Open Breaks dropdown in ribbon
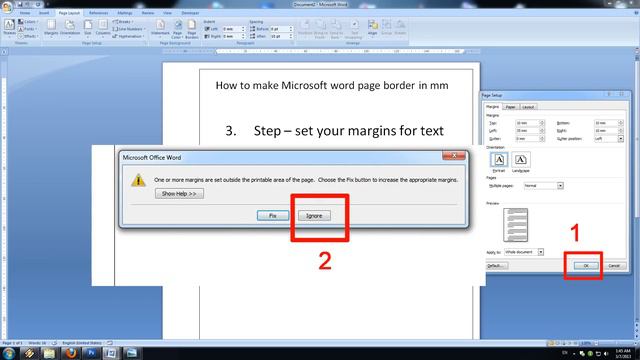Viewport: 640px width, 360px height. [x=122, y=22]
